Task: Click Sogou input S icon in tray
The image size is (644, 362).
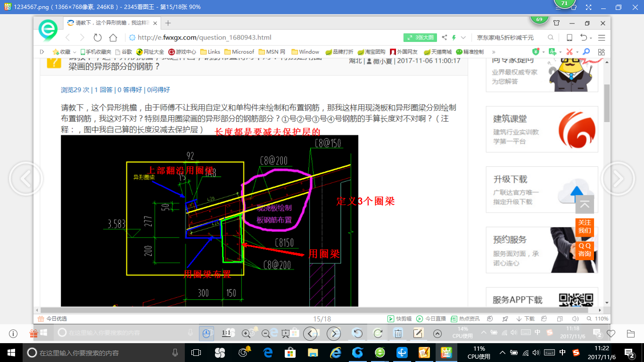Action: [x=576, y=353]
